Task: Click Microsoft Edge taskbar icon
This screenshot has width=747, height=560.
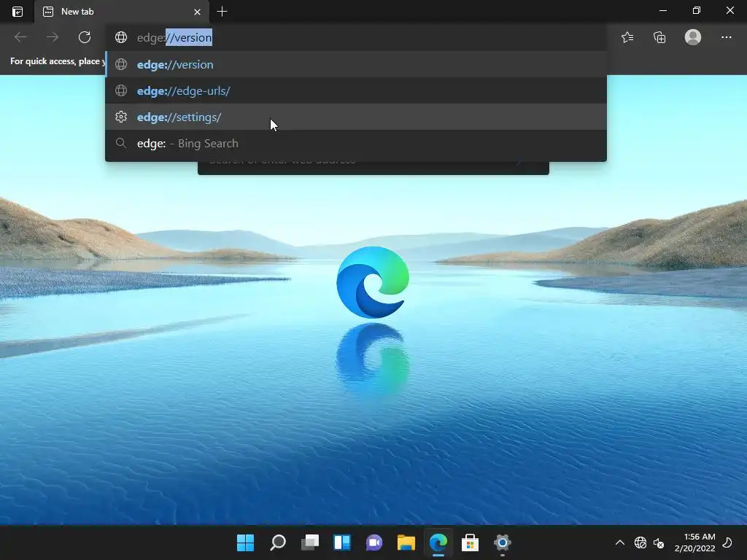Action: tap(438, 542)
